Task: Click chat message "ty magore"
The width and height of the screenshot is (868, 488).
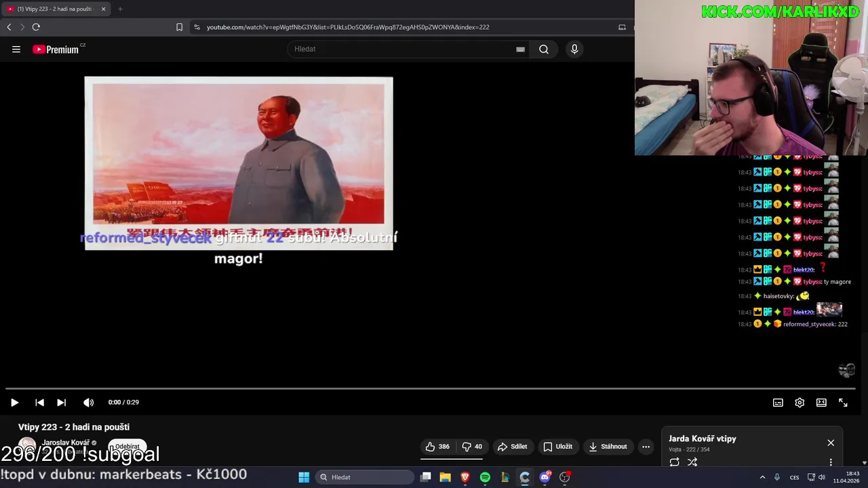Action: [837, 282]
